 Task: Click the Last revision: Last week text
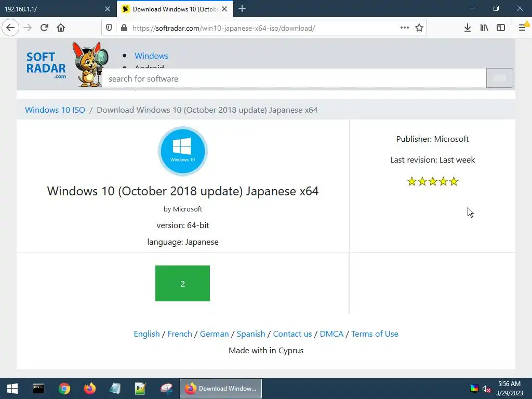432,160
